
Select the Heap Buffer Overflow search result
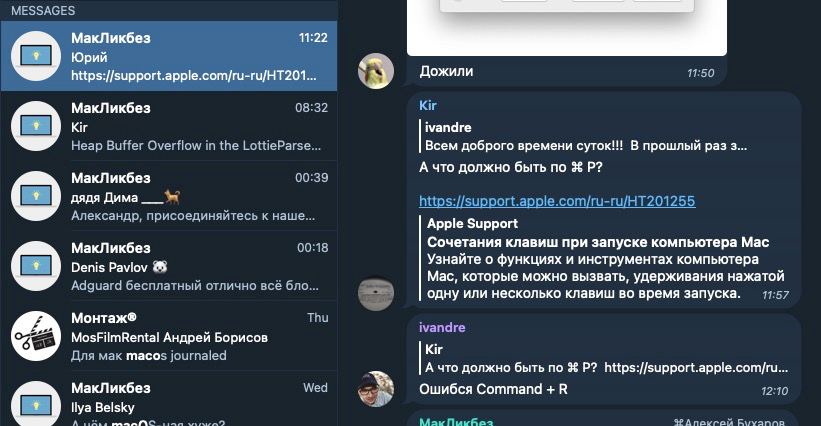click(x=169, y=126)
